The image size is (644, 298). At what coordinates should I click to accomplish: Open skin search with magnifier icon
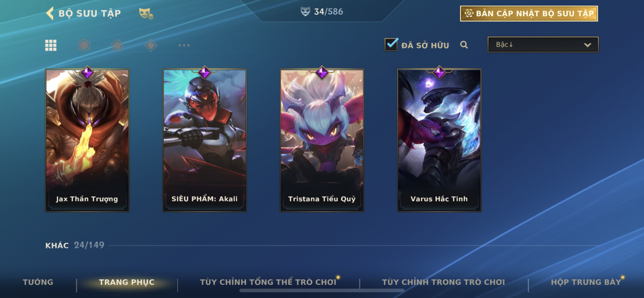click(x=464, y=45)
